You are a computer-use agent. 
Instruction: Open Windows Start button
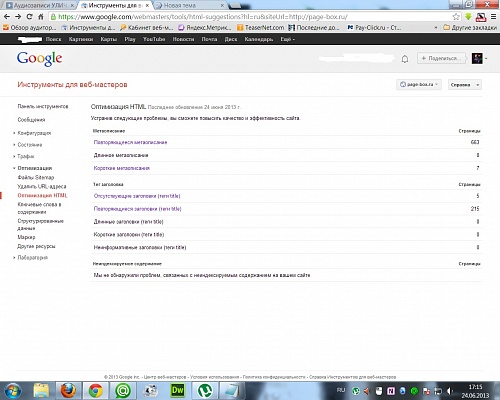pyautogui.click(x=13, y=391)
